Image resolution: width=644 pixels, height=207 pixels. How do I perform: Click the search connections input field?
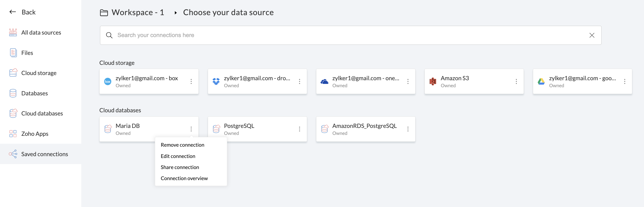coord(350,35)
